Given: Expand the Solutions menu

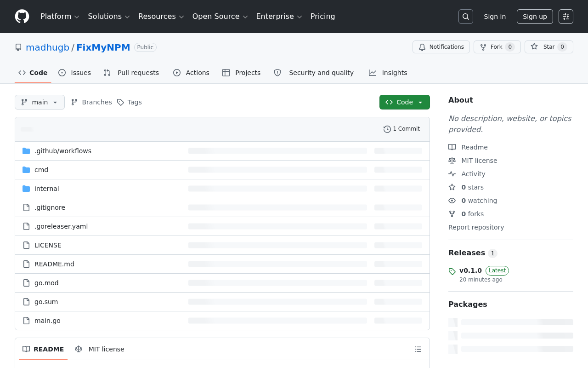Looking at the screenshot, I should tap(109, 17).
